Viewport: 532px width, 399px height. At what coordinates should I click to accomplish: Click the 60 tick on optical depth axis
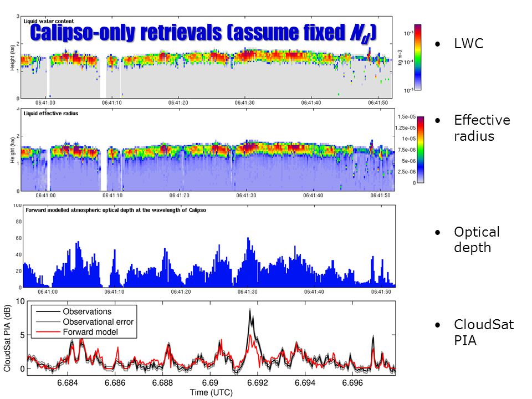tap(19, 238)
